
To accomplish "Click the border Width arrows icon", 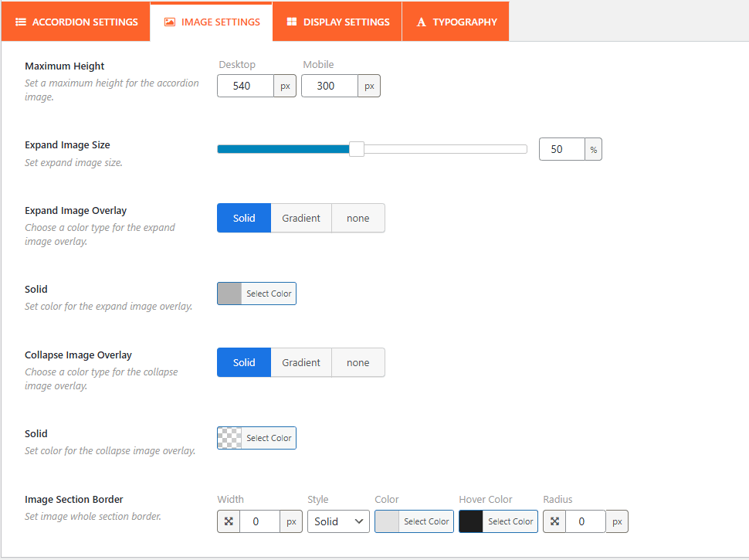I will 229,521.
